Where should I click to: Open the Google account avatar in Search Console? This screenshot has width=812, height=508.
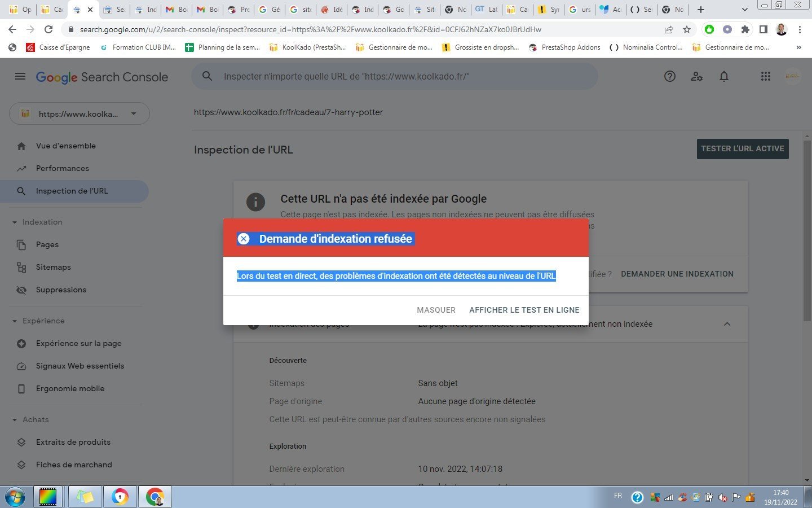(x=792, y=76)
